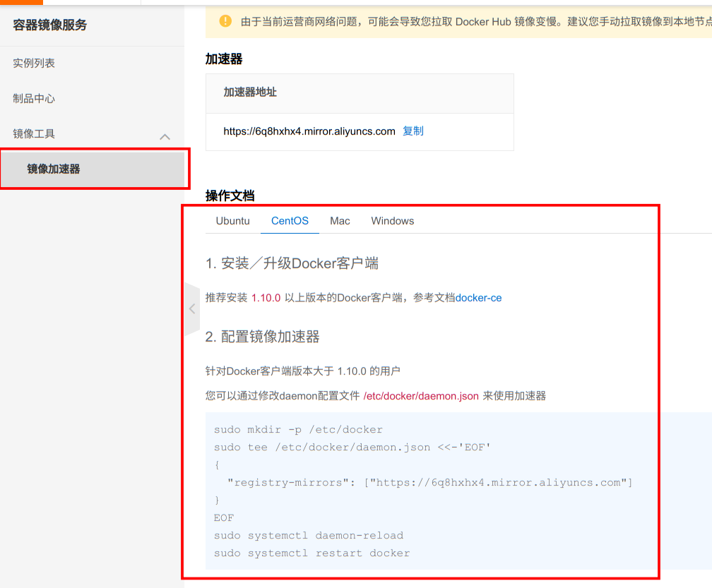Click the 2. 配置镜像加速器 heading
The image size is (712, 588).
click(263, 337)
